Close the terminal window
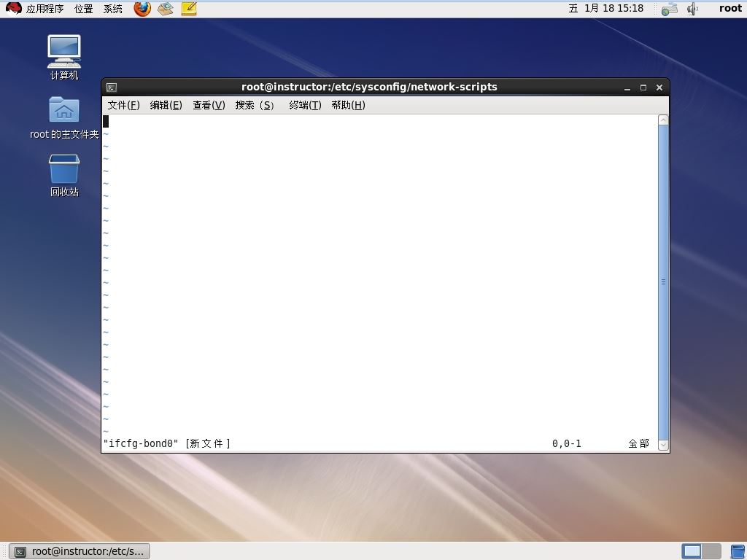The image size is (747, 560). tap(659, 87)
